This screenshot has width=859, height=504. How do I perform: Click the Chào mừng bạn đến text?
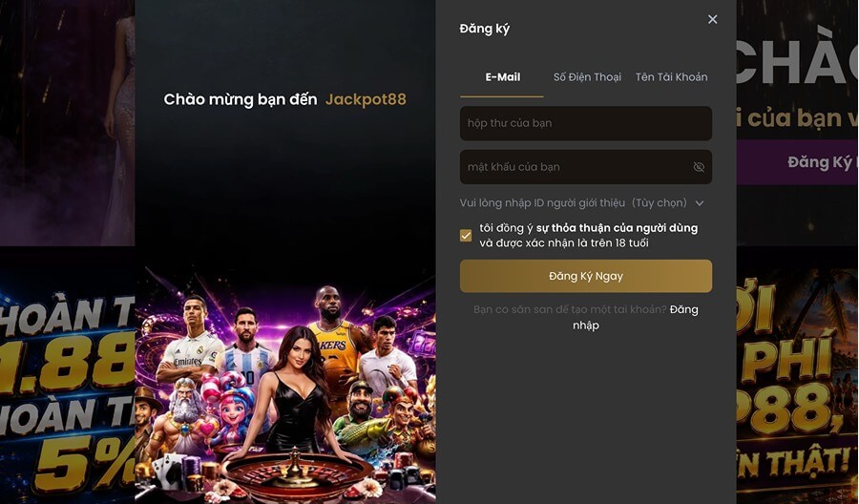click(x=240, y=99)
